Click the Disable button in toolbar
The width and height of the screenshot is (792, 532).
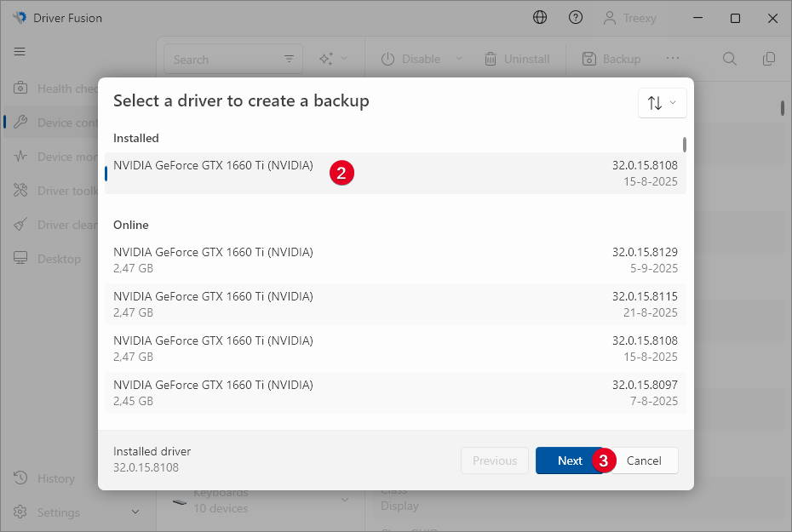pos(410,59)
